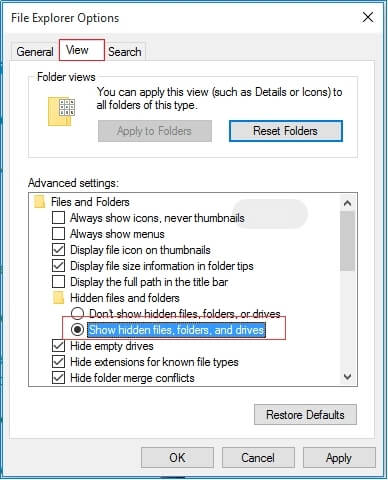Open the Search tab

125,52
